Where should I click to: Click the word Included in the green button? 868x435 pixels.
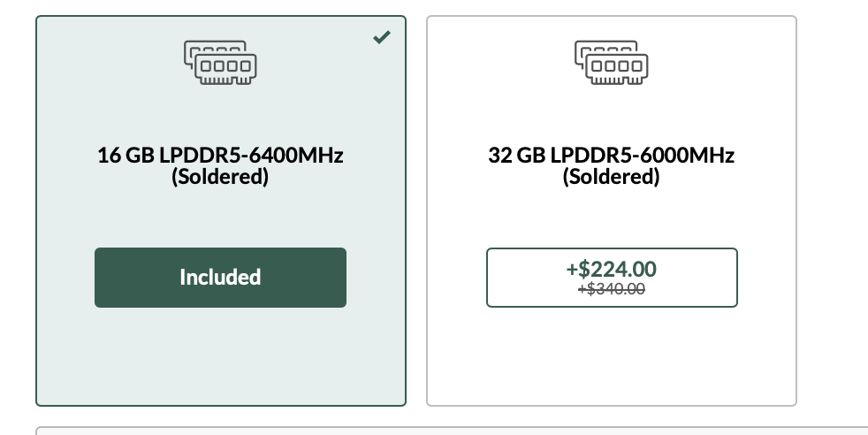(220, 278)
